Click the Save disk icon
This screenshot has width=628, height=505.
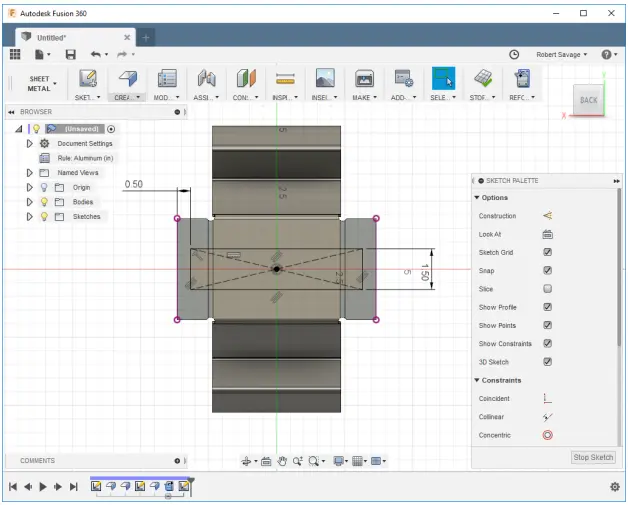tap(70, 54)
